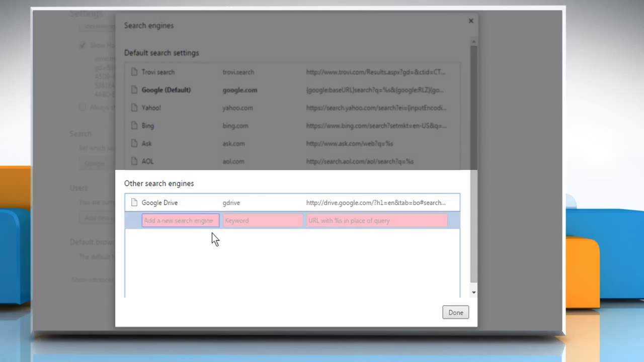Click the google.com keyword
The image size is (644, 362).
click(239, 90)
